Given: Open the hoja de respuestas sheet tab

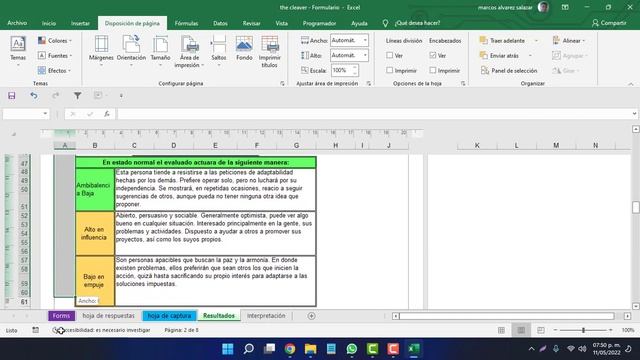Looking at the screenshot, I should [108, 316].
